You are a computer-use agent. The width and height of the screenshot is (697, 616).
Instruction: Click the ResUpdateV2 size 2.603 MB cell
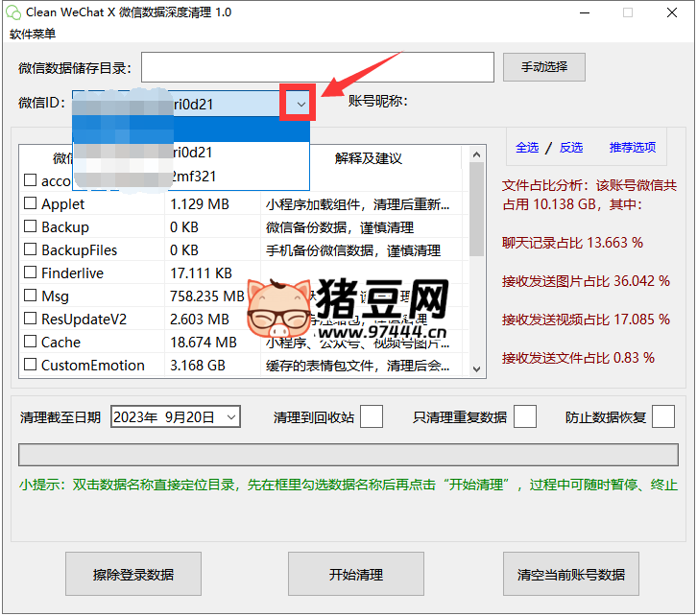click(199, 320)
